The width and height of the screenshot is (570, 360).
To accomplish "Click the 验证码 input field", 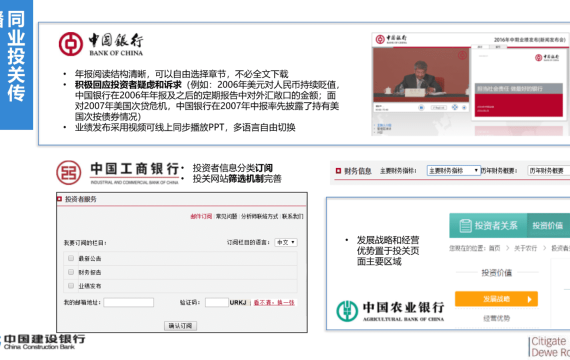I will [217, 303].
